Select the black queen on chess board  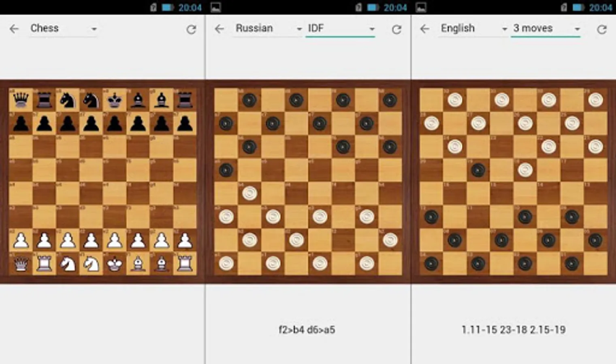[21, 100]
